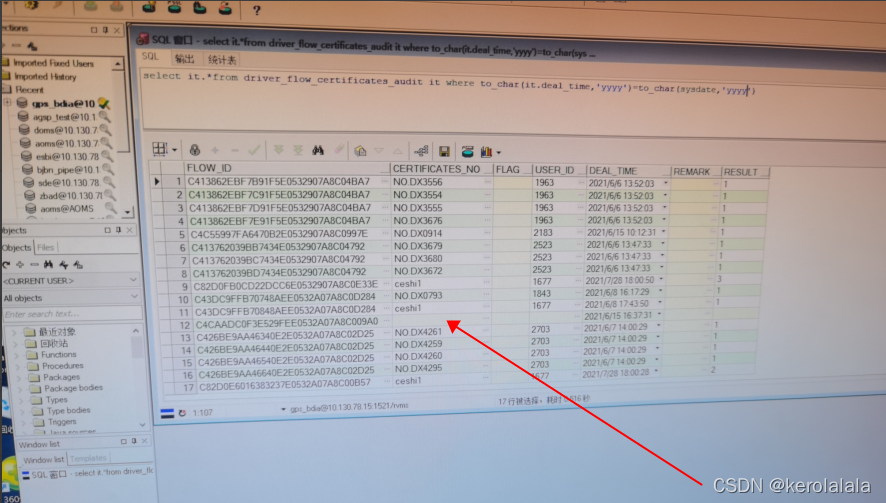886x503 pixels.
Task: Expand the Functions folder
Action: (x=16, y=355)
